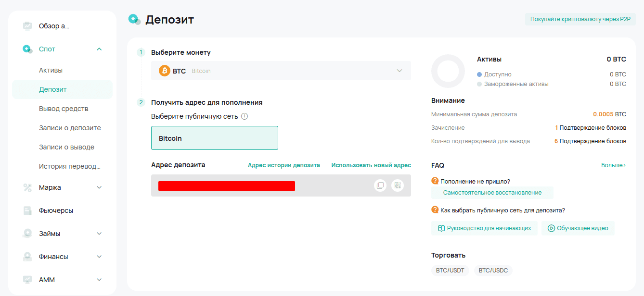Click 'Покупайте криптовалюту через P2P' button
The width and height of the screenshot is (644, 296).
(580, 19)
